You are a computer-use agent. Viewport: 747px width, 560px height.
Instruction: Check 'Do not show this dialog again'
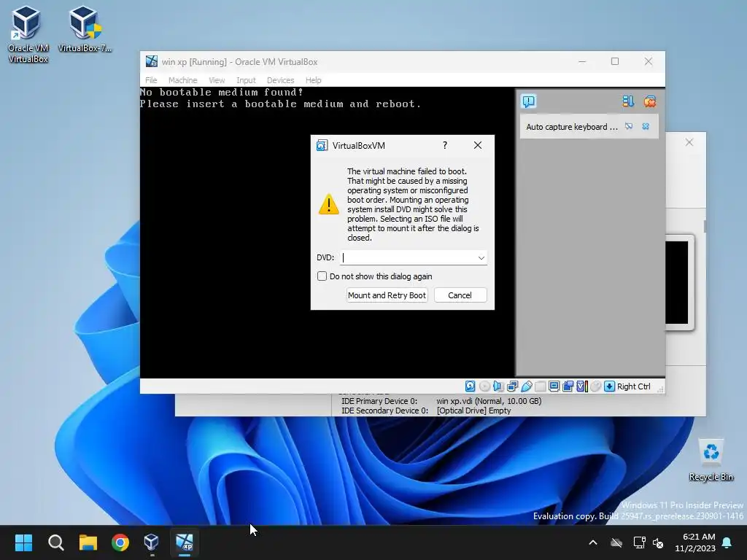(322, 276)
